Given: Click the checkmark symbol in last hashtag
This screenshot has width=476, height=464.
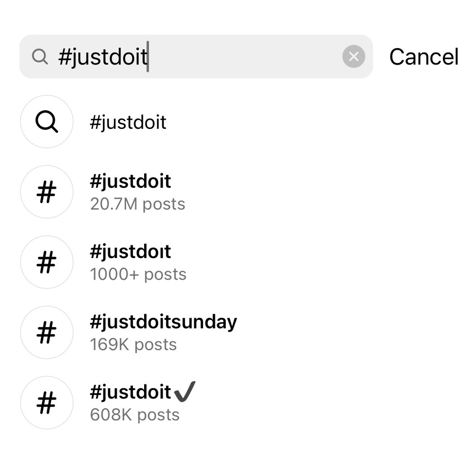Looking at the screenshot, I should [x=185, y=391].
